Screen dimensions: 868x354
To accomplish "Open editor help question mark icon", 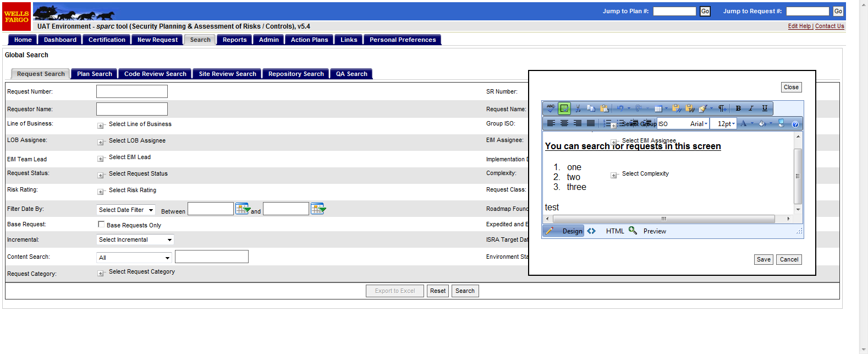I will tap(795, 124).
